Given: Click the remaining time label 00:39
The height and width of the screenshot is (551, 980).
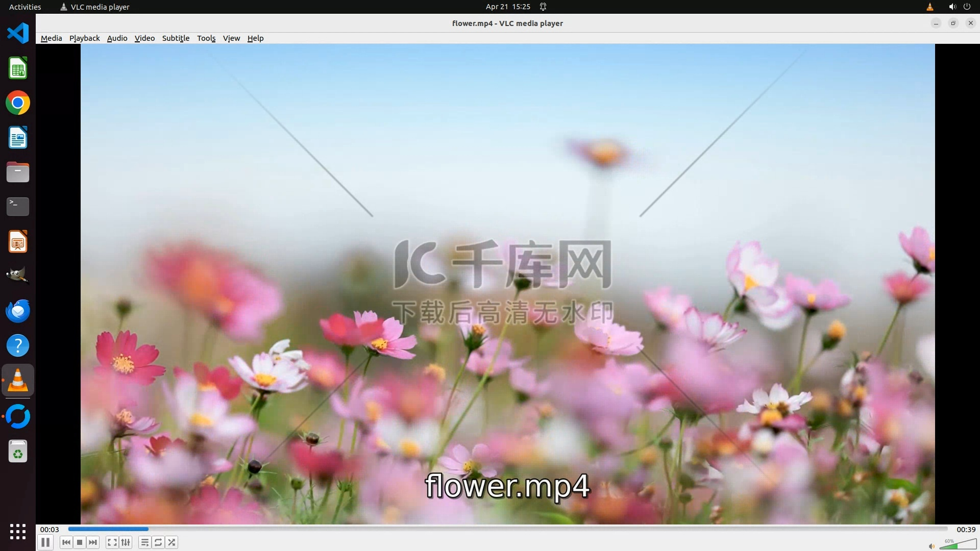Looking at the screenshot, I should (x=966, y=530).
